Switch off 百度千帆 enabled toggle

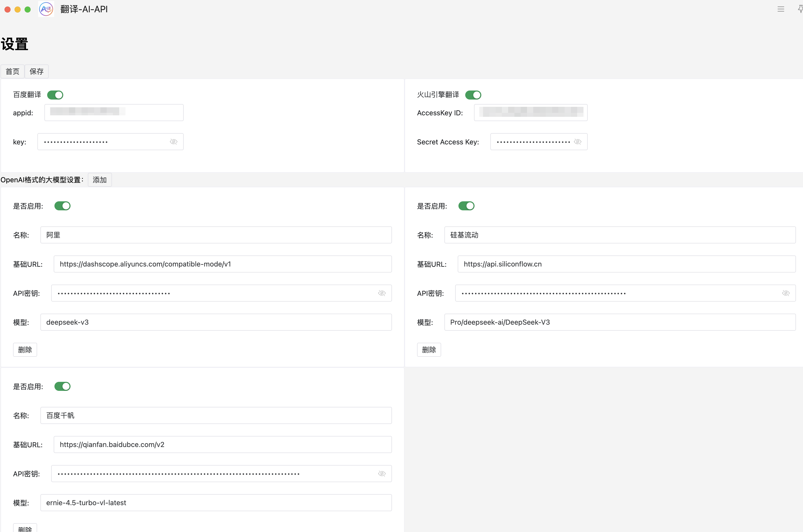coord(62,386)
